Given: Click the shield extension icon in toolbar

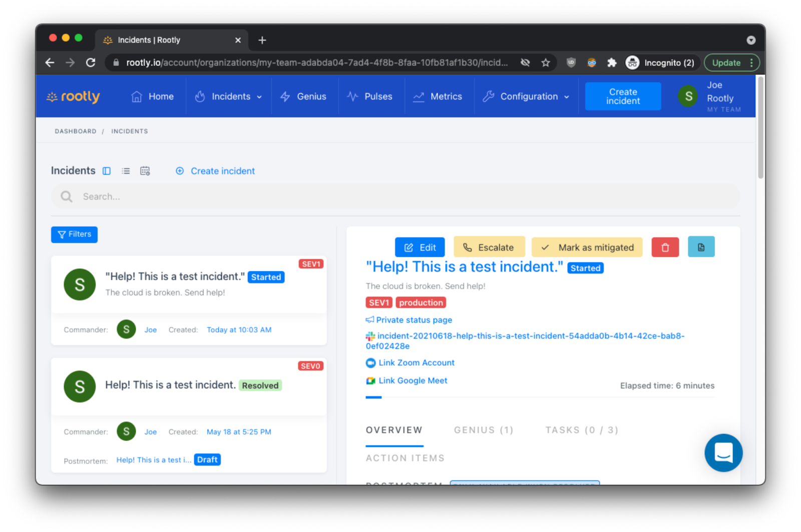Looking at the screenshot, I should pos(571,63).
